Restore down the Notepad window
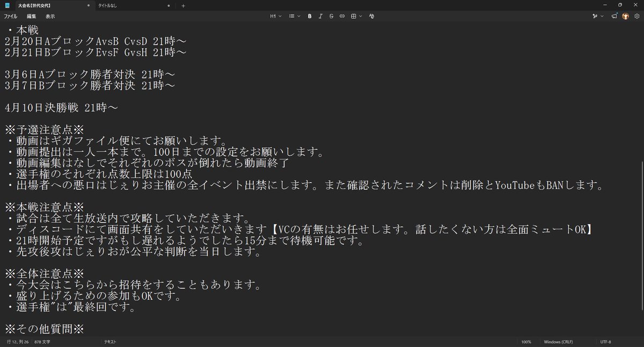Screen dimensions: 644x347 click(x=620, y=5)
